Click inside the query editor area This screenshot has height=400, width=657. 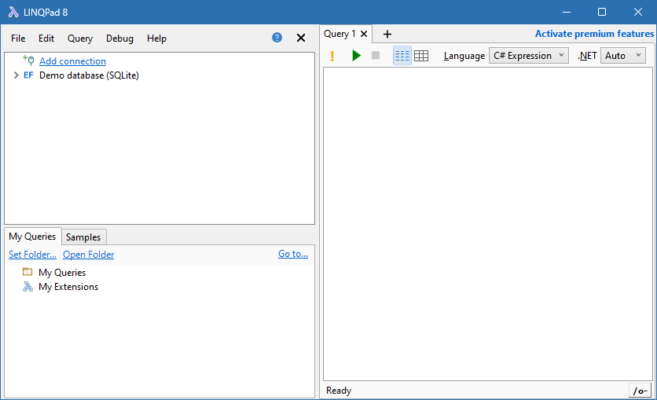[x=488, y=224]
